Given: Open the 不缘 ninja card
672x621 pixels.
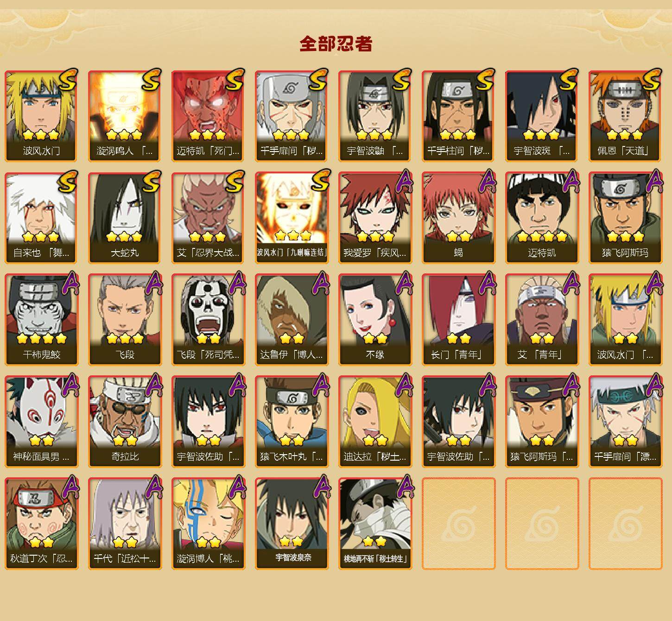Looking at the screenshot, I should point(375,320).
